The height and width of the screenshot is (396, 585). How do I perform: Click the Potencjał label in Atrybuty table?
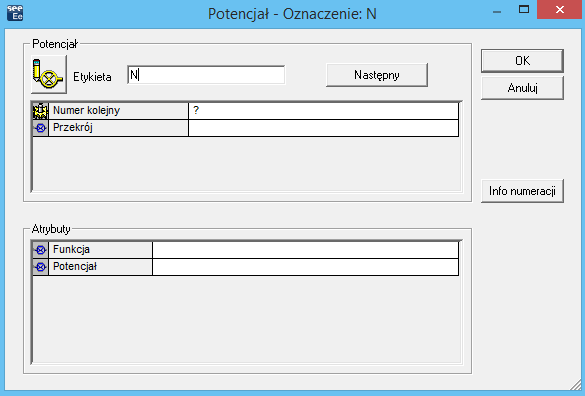75,266
